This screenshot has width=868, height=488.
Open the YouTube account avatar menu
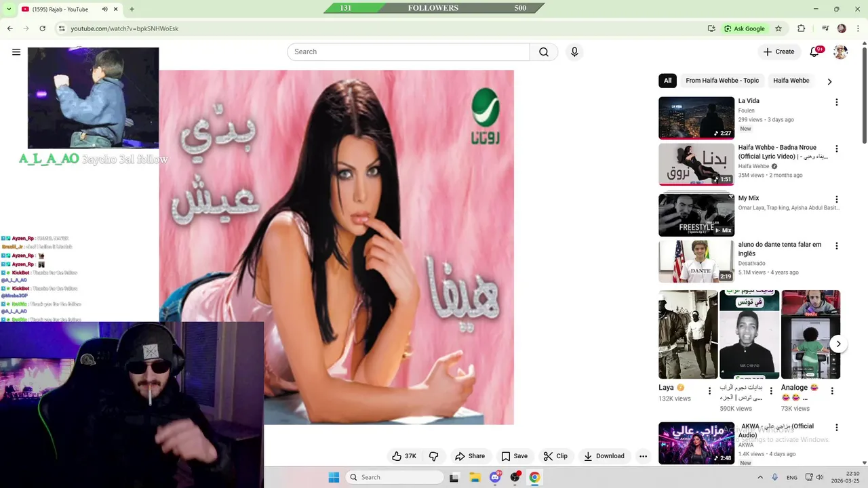pyautogui.click(x=840, y=52)
